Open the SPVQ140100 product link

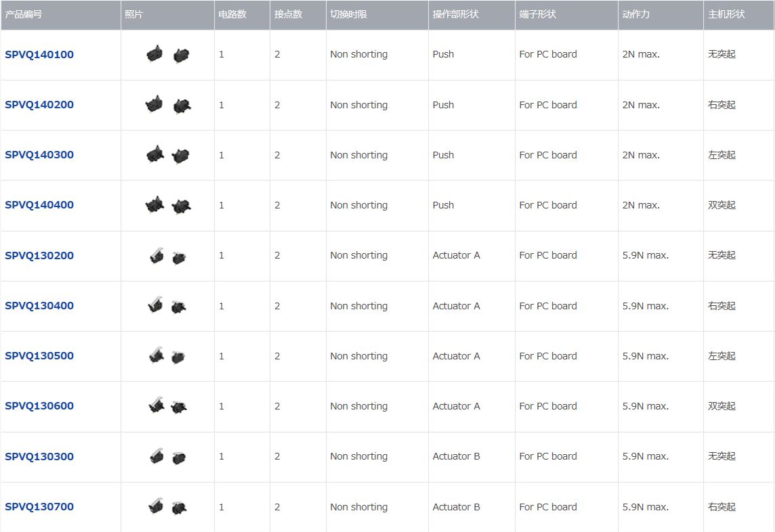point(39,54)
